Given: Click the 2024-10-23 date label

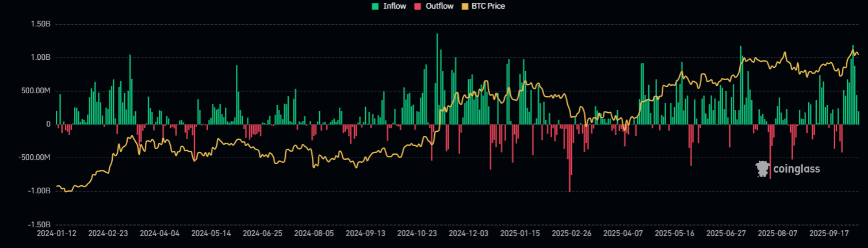Looking at the screenshot, I should [x=417, y=234].
